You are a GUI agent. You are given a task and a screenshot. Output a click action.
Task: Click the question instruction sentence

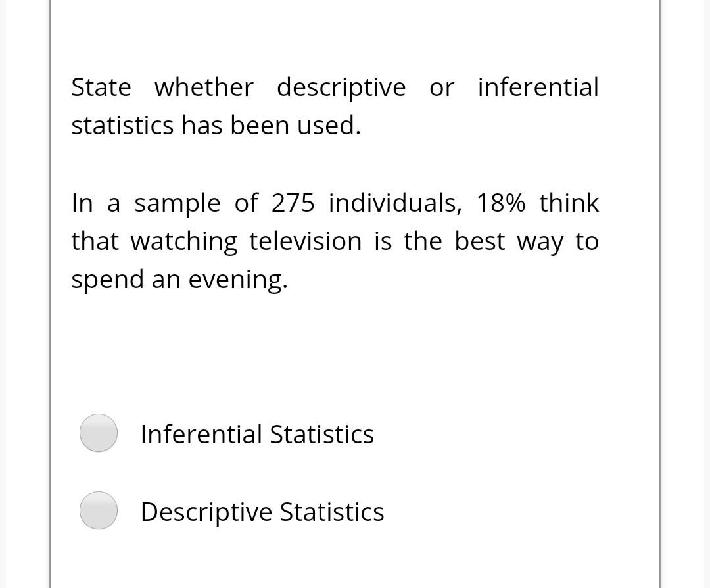click(x=335, y=105)
